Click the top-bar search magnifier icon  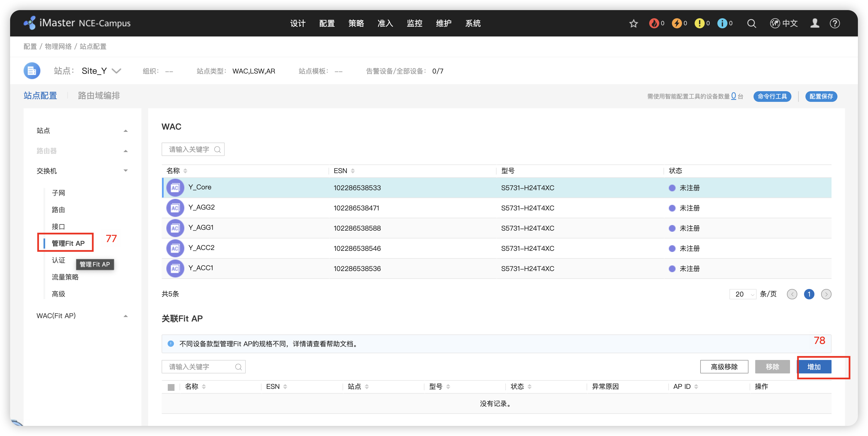point(751,23)
